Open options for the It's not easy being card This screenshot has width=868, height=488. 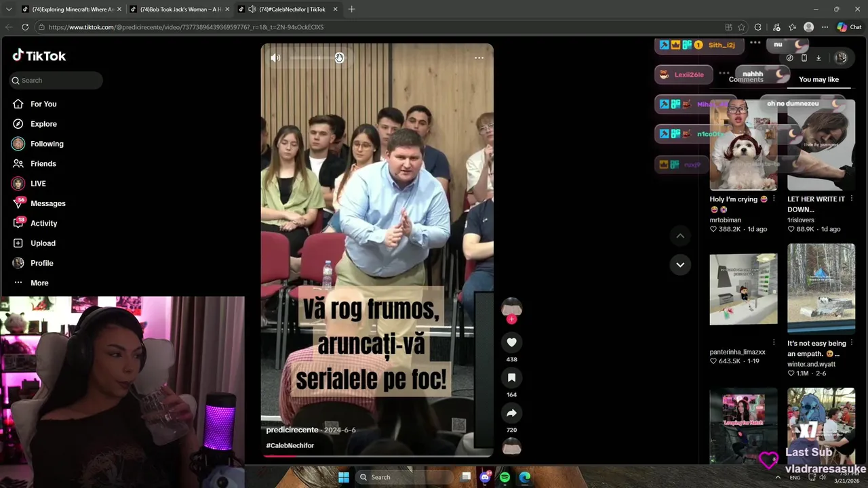(x=852, y=344)
